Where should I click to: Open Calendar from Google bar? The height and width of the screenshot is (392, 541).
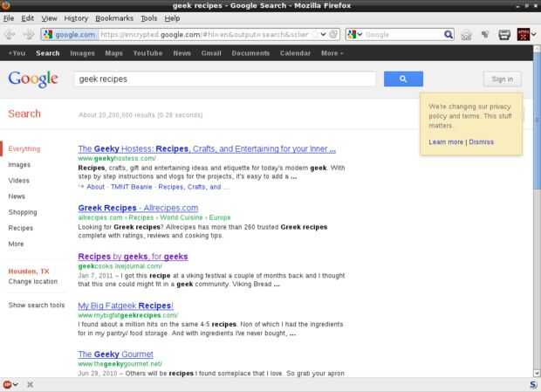(295, 53)
